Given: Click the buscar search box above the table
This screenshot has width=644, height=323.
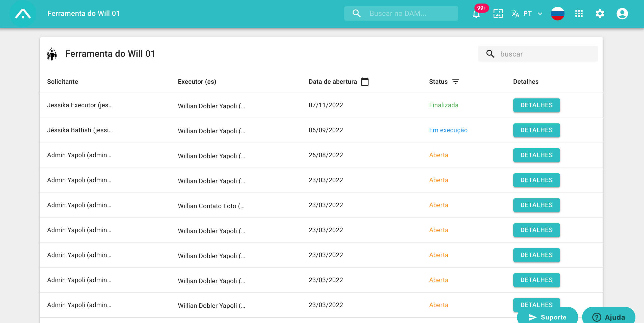Looking at the screenshot, I should (538, 54).
